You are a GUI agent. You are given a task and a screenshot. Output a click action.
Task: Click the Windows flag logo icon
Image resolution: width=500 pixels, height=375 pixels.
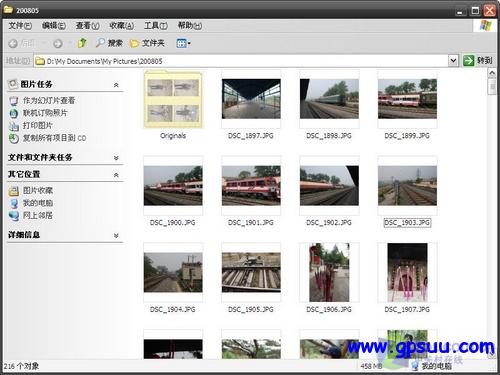[x=485, y=26]
